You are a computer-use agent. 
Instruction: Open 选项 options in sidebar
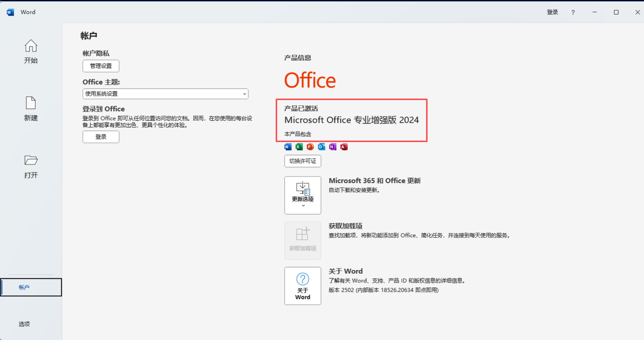[24, 324]
